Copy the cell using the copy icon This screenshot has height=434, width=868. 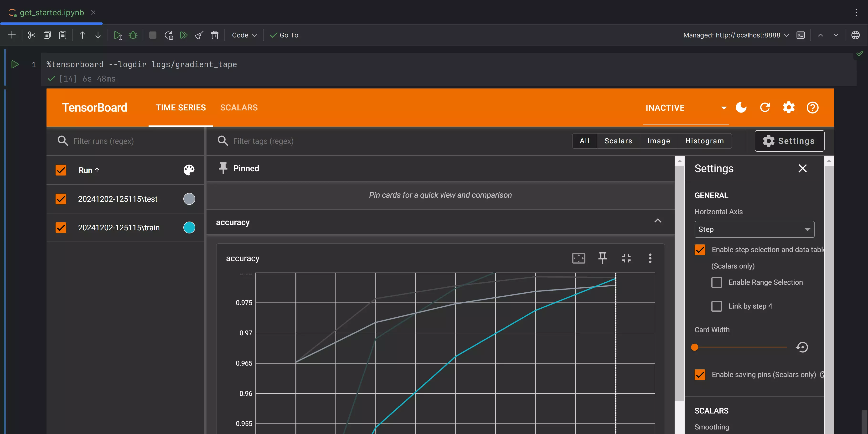47,35
